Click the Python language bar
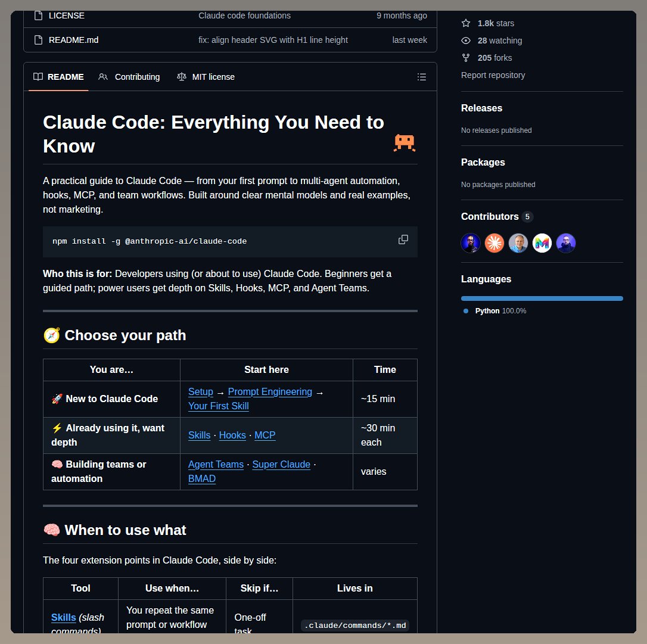This screenshot has height=644, width=647. click(542, 298)
